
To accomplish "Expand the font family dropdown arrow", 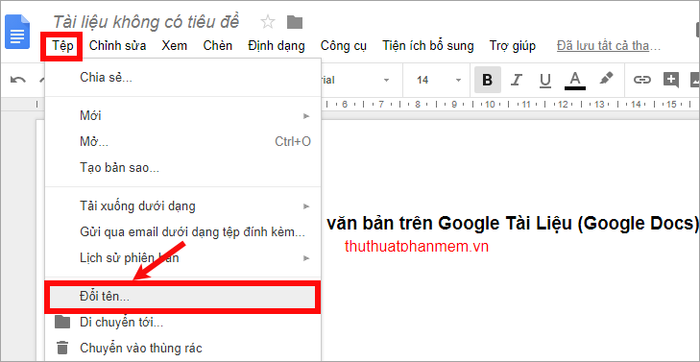I will click(x=386, y=80).
